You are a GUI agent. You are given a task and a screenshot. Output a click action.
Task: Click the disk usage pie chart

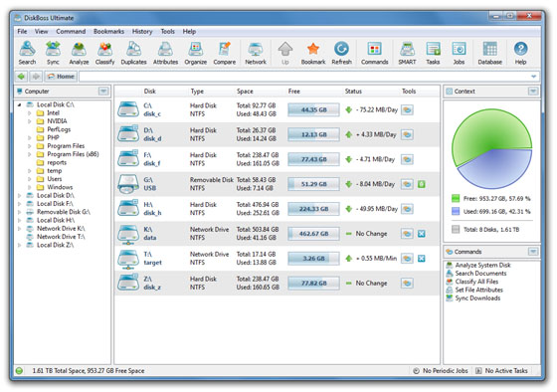(491, 149)
